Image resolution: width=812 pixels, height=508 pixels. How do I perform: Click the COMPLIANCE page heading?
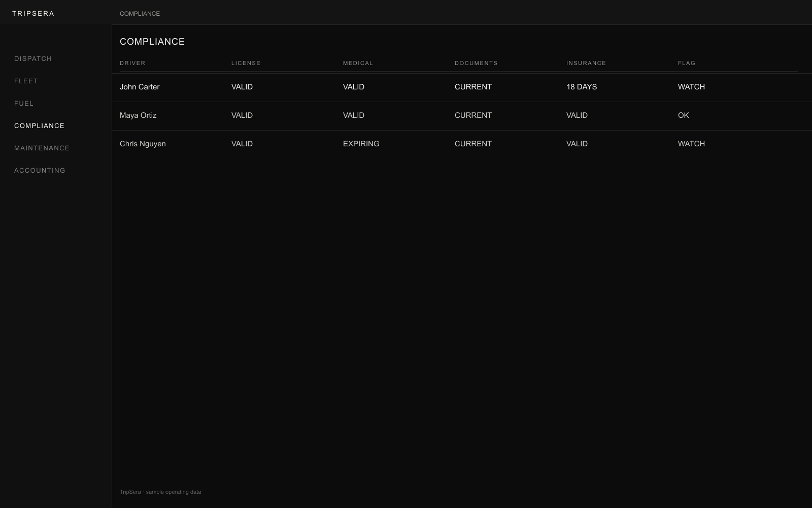pyautogui.click(x=152, y=42)
